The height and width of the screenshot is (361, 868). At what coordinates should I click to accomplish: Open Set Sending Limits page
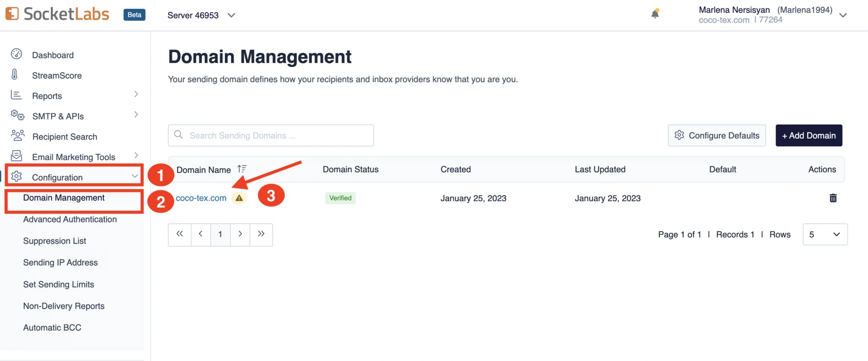point(58,284)
